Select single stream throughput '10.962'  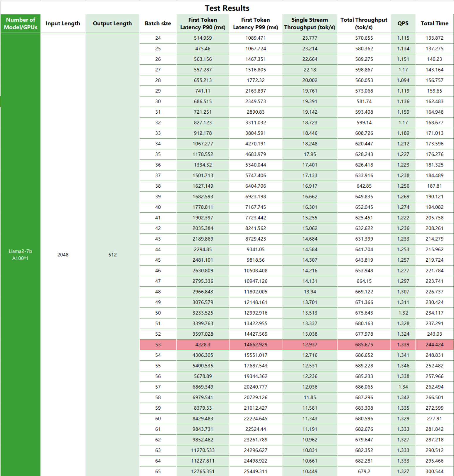click(x=310, y=440)
